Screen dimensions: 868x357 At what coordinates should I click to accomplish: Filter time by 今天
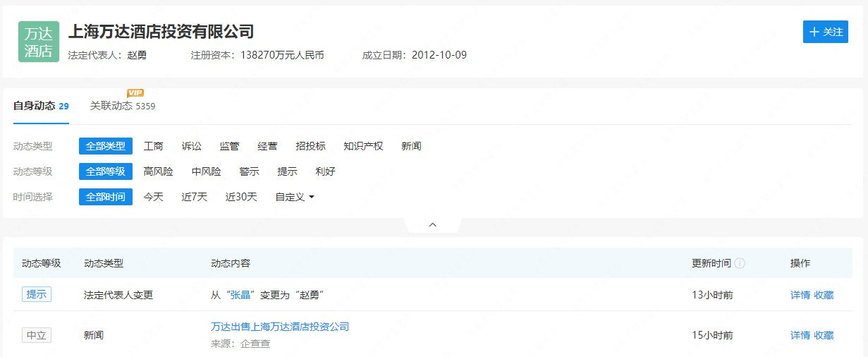[x=154, y=197]
